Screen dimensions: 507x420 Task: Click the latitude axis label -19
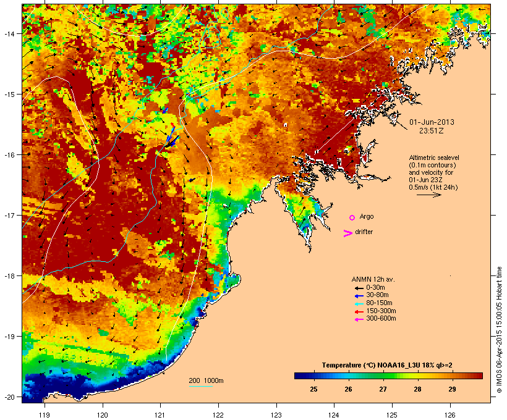coord(9,337)
